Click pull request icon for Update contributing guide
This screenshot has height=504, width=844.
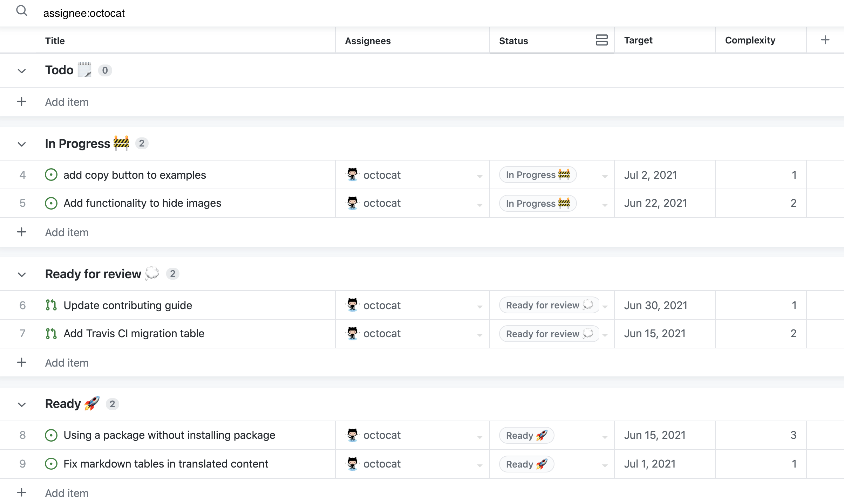coord(51,305)
